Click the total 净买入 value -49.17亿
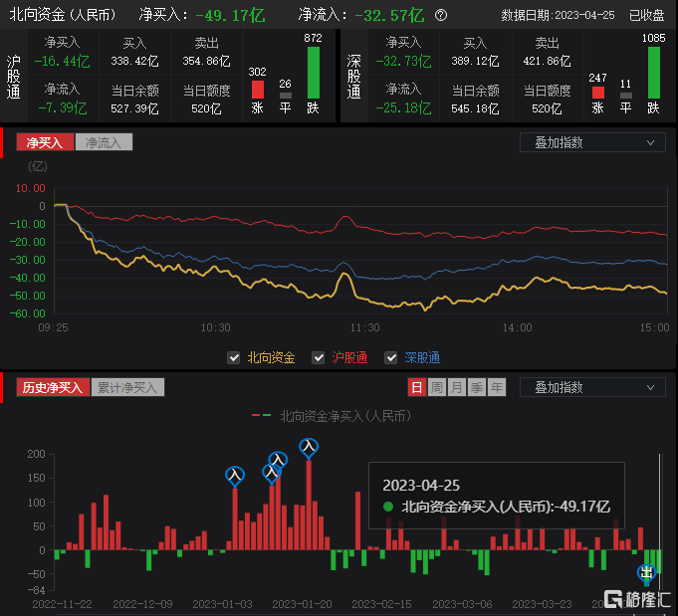Screen dimensions: 678x616 pyautogui.click(x=230, y=16)
